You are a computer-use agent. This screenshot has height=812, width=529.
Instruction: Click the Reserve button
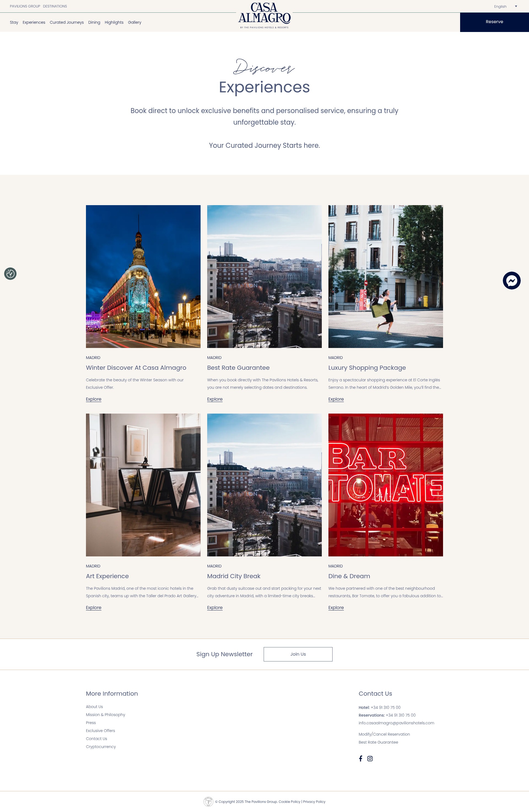pos(494,22)
